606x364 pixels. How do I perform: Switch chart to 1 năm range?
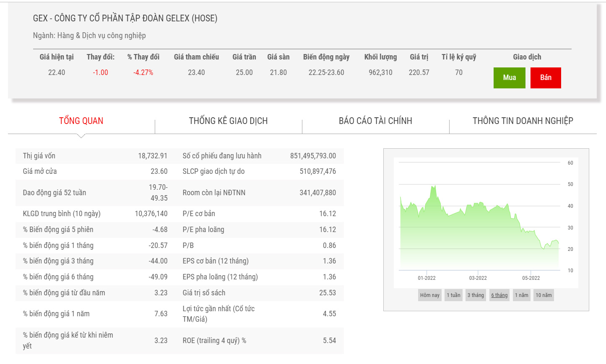tap(521, 295)
